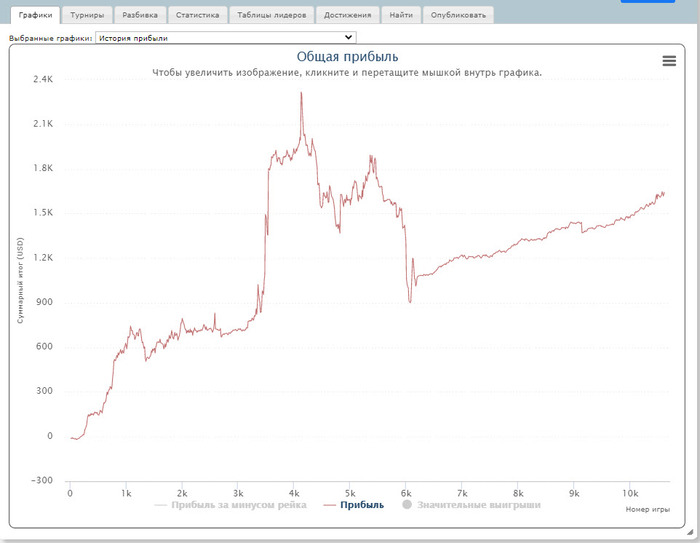Select the Достижения tab
The width and height of the screenshot is (700, 543).
coord(347,15)
